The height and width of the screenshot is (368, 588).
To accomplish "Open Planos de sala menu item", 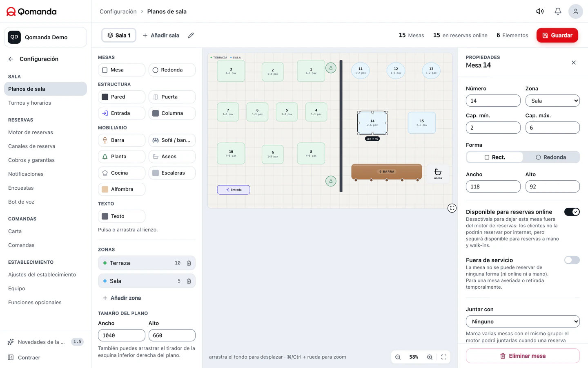I will coord(45,89).
